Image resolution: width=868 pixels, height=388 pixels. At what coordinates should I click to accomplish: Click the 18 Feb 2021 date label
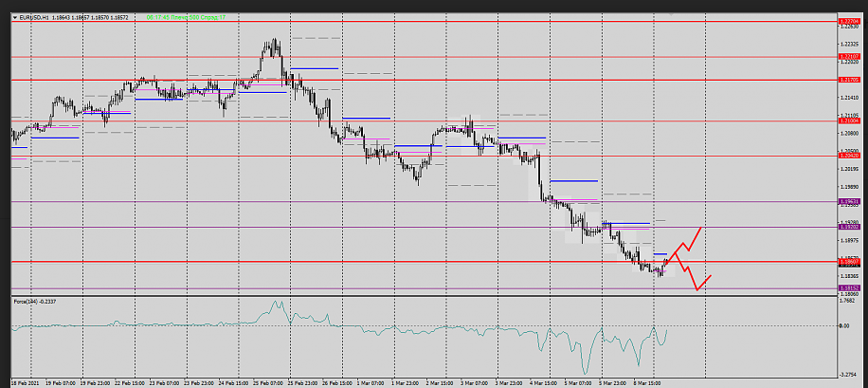25,383
